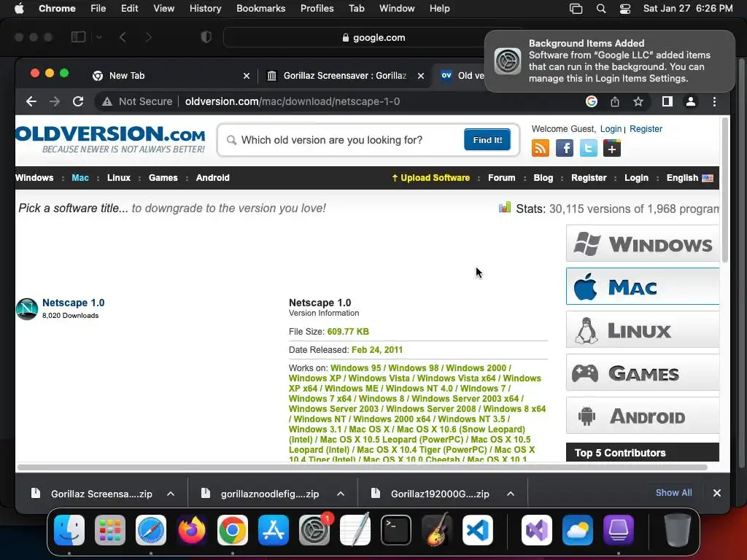The width and height of the screenshot is (747, 560).
Task: Open the History menu
Action: coord(205,9)
